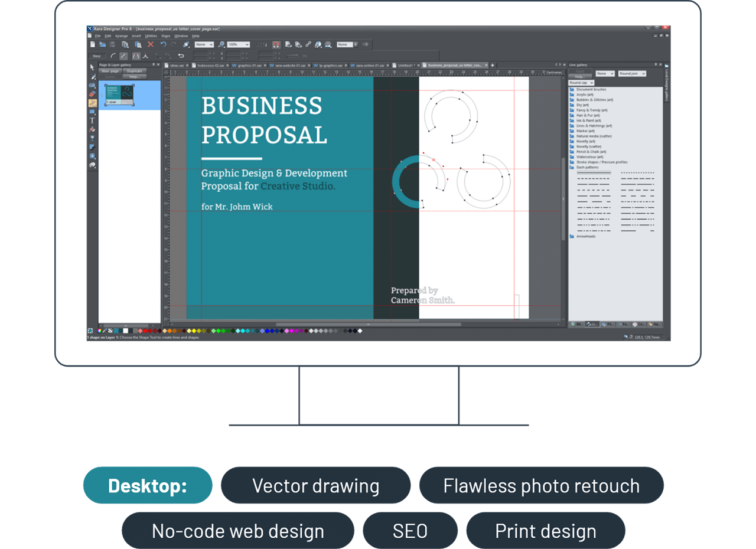The image size is (756, 549).
Task: Select the Photo tool camera icon
Action: click(92, 86)
